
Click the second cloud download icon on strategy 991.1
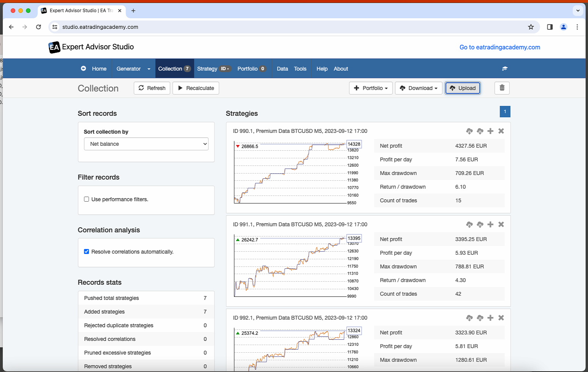click(x=480, y=224)
